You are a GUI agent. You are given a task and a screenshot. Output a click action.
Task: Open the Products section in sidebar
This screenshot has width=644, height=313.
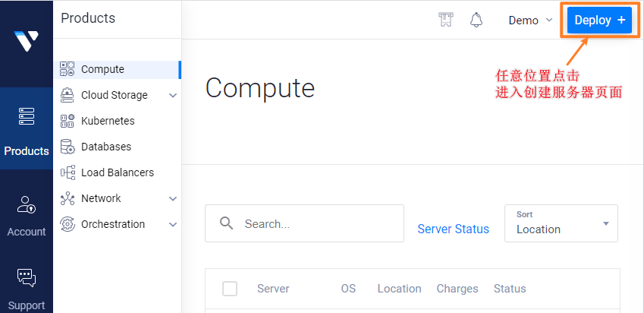pyautogui.click(x=27, y=128)
